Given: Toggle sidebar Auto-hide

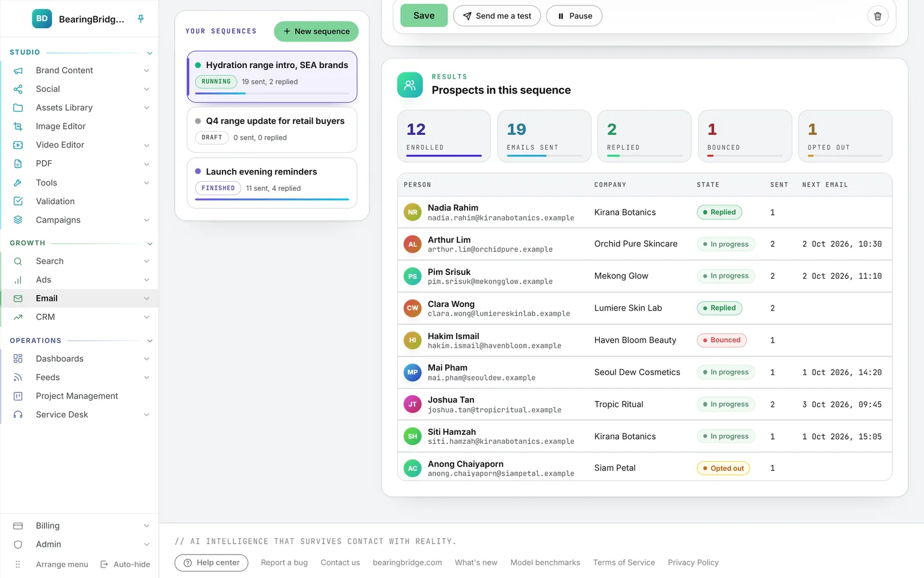Looking at the screenshot, I should pyautogui.click(x=126, y=565).
